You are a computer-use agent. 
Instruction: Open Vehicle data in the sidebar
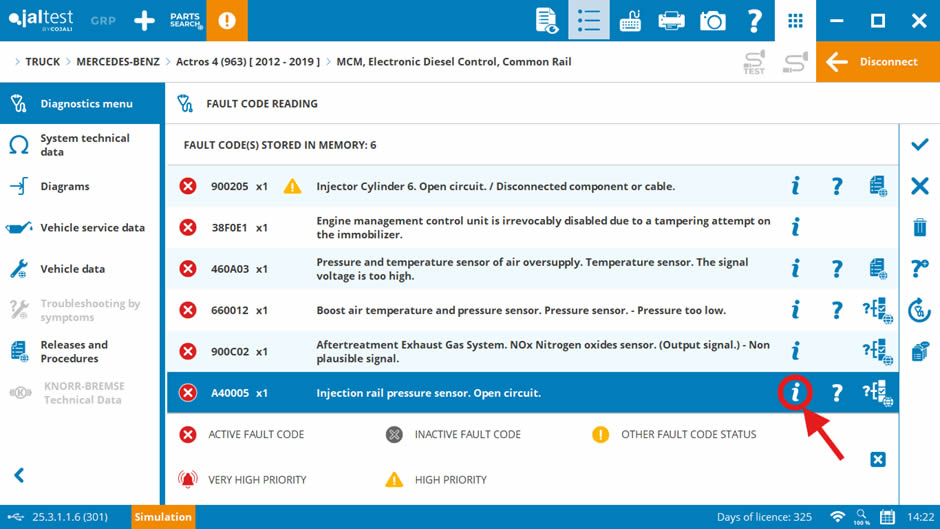click(80, 269)
